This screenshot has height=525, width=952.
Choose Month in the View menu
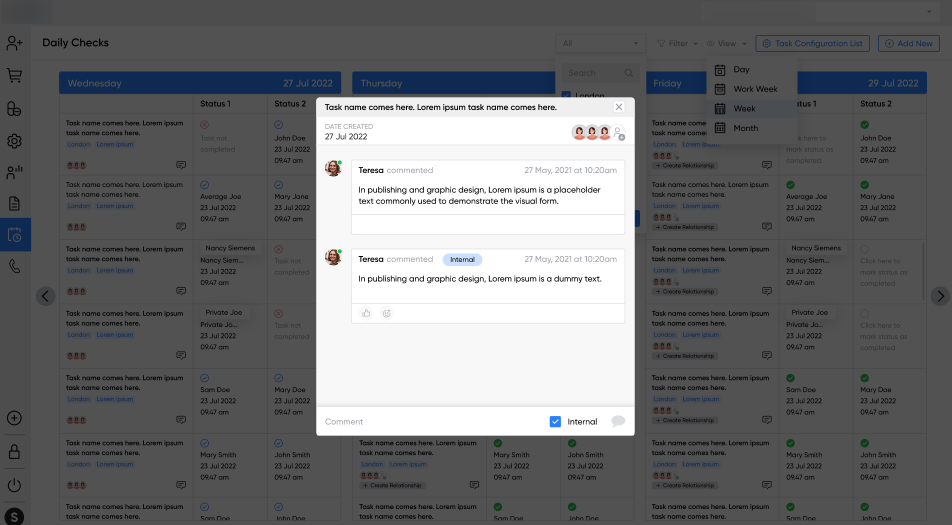(745, 128)
